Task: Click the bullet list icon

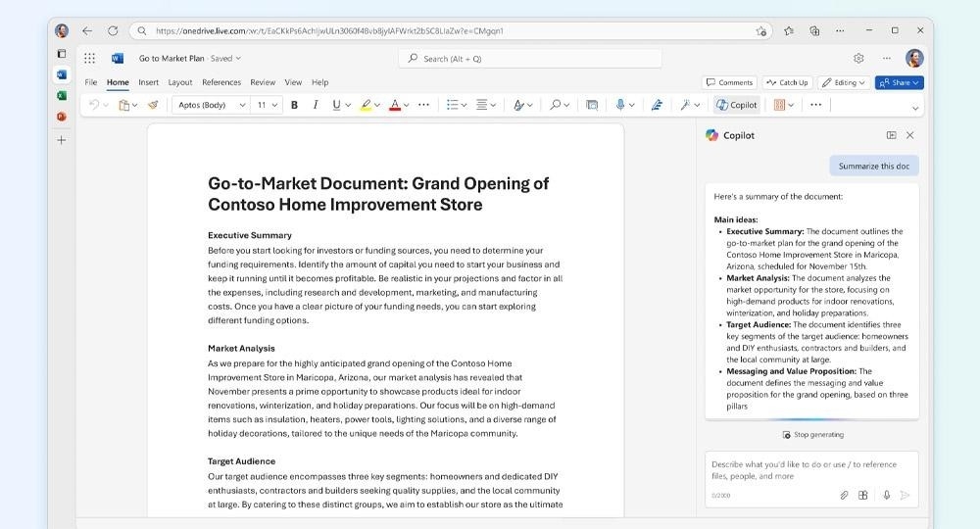Action: click(453, 105)
